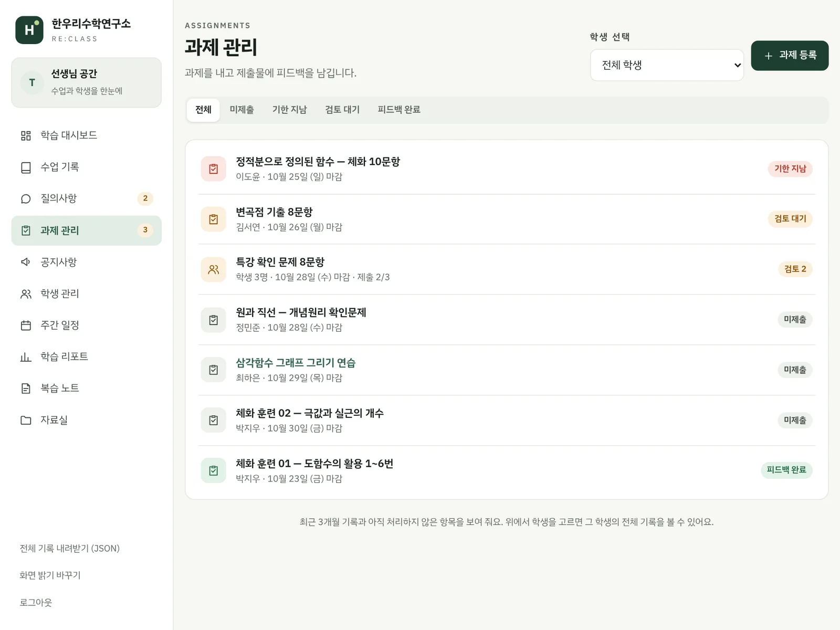Click the green clipboard icon for 체화 훈련 01
This screenshot has height=630, width=840.
point(214,470)
